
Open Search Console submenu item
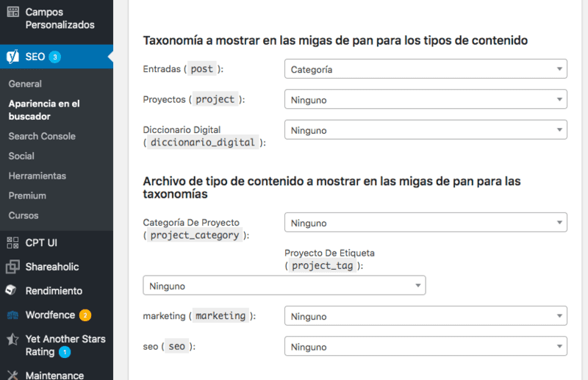pyautogui.click(x=42, y=136)
